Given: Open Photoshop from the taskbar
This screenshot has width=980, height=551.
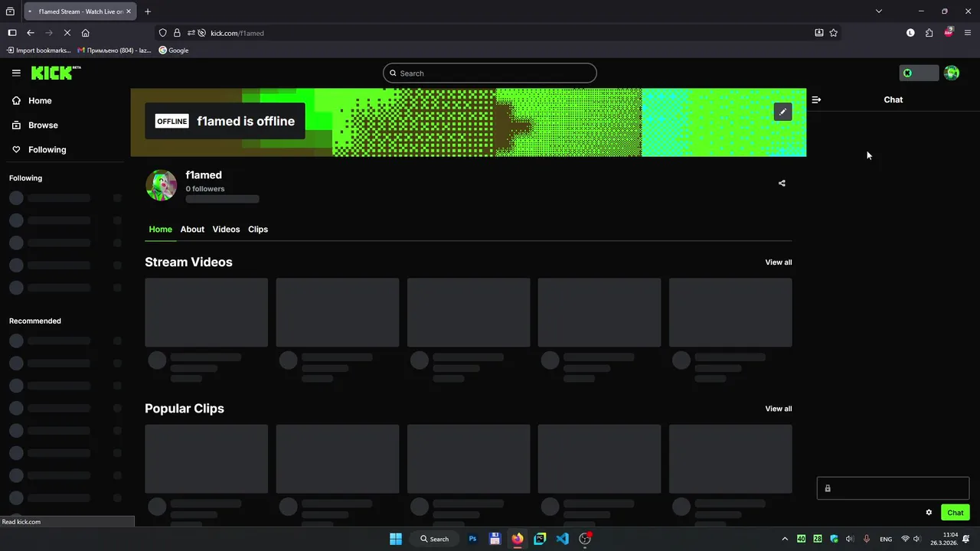Looking at the screenshot, I should point(472,539).
